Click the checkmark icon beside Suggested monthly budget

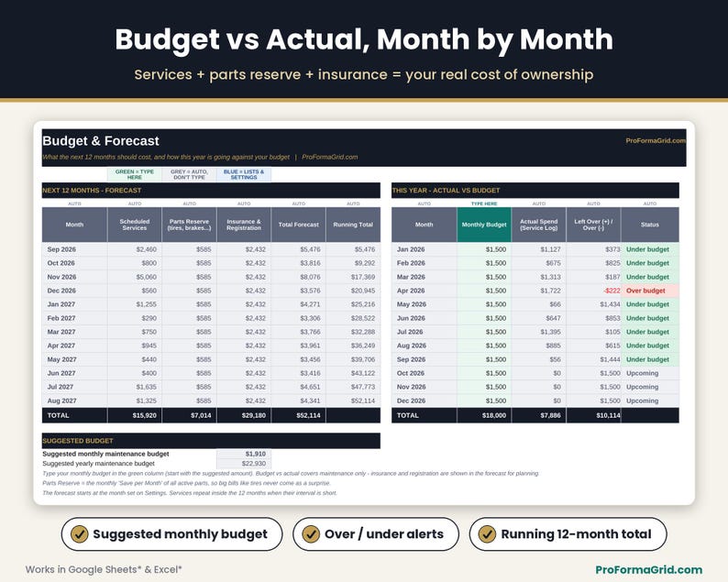[80, 534]
